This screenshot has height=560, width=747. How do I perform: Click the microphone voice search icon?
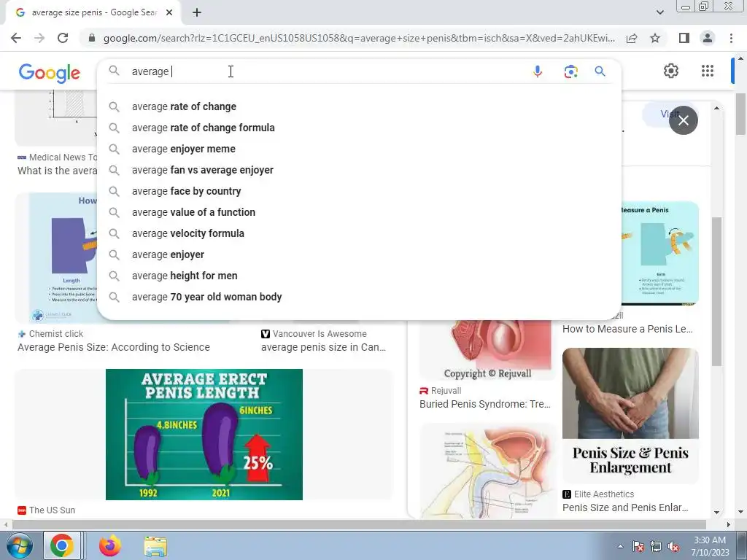(x=538, y=71)
